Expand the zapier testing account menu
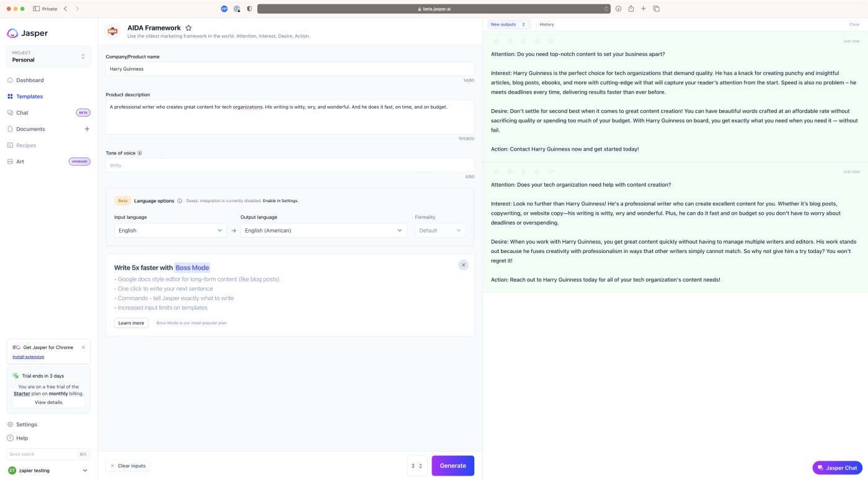The image size is (868, 480). pos(48,471)
